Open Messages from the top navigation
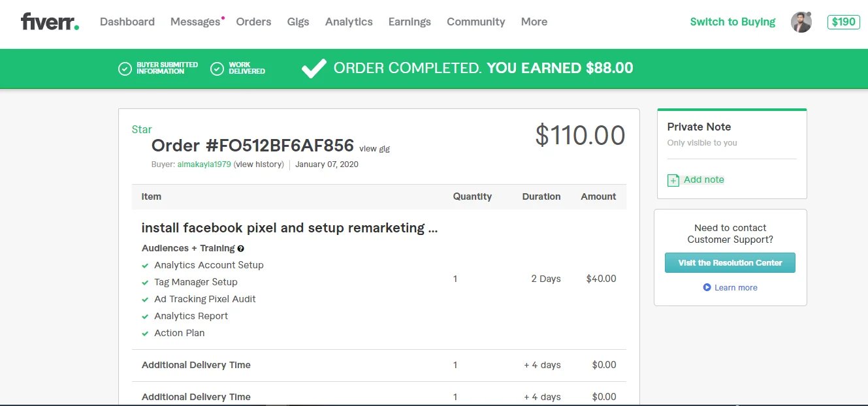868x406 pixels. [195, 22]
